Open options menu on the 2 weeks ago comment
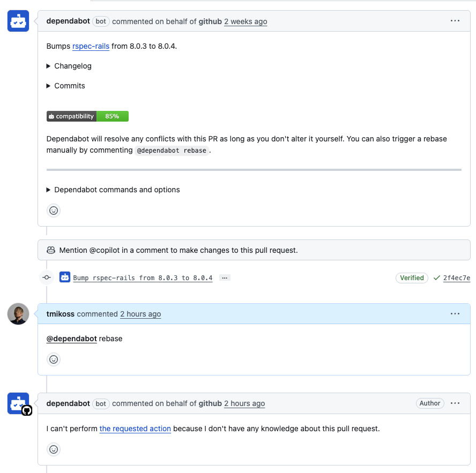This screenshot has height=473, width=476. 455,21
